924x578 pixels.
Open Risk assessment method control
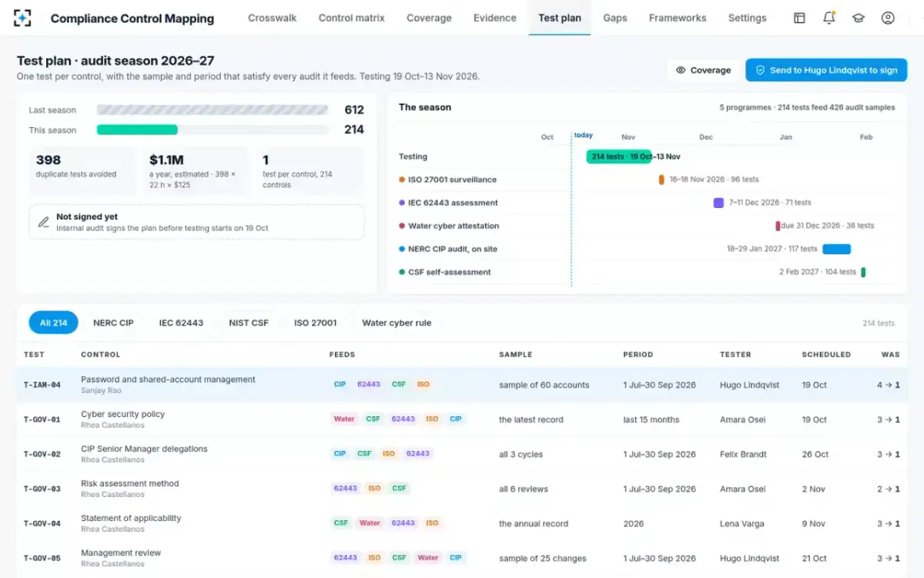(129, 483)
